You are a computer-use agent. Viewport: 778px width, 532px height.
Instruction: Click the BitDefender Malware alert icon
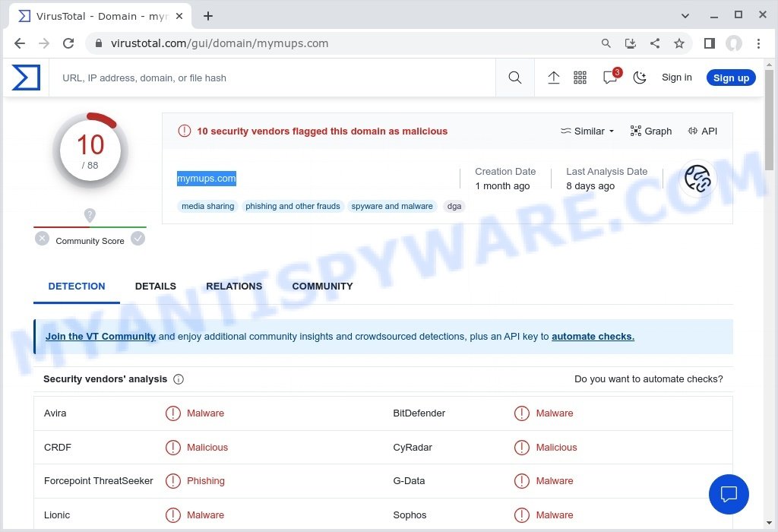click(x=522, y=413)
